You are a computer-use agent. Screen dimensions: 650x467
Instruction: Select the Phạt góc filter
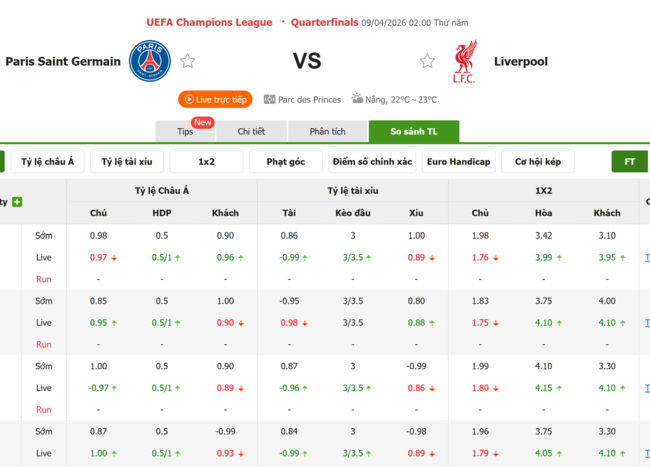pos(286,162)
